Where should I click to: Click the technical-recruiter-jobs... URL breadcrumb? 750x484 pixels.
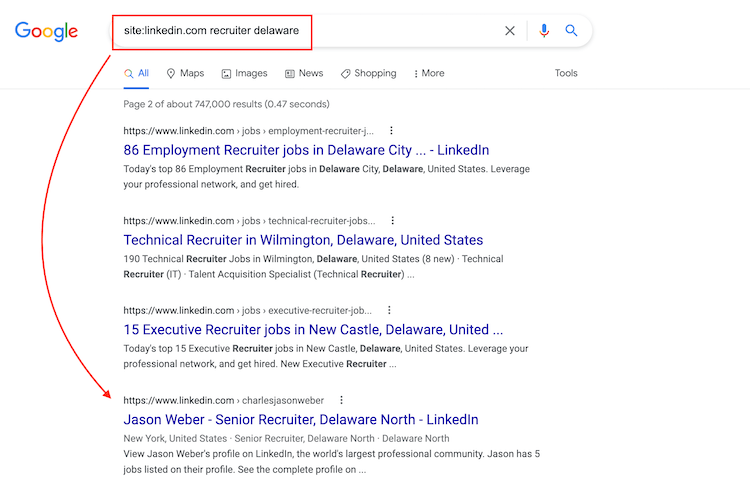click(x=249, y=220)
